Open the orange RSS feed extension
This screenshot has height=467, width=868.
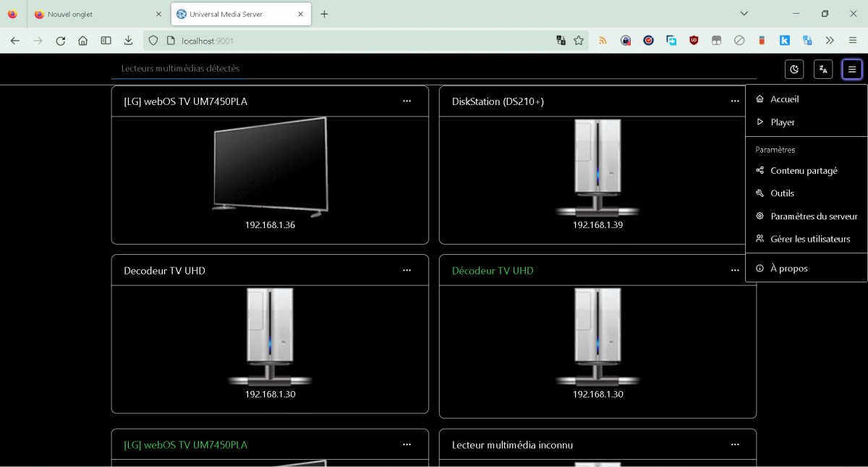603,41
